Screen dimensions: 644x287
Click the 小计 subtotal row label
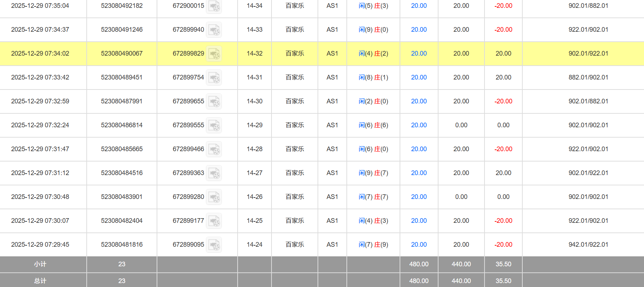(40, 264)
